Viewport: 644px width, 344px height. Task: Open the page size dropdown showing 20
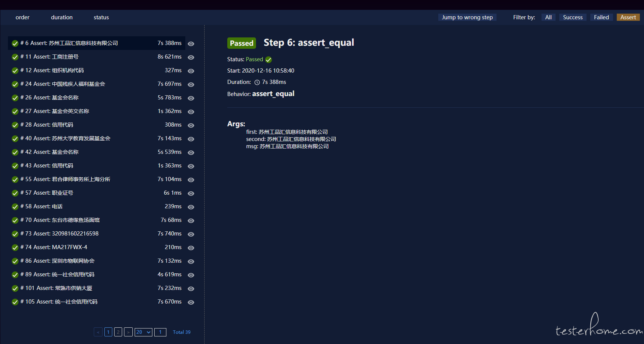(143, 332)
